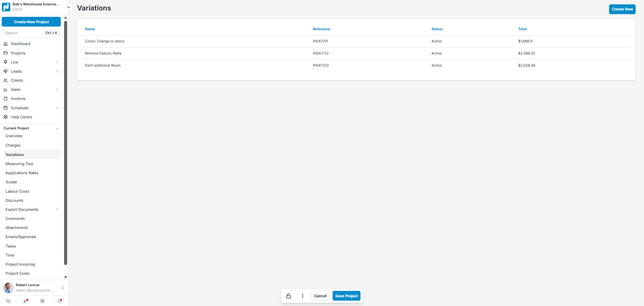Open the three-dot more options menu
Screen dimensions: 644x306
(303, 296)
